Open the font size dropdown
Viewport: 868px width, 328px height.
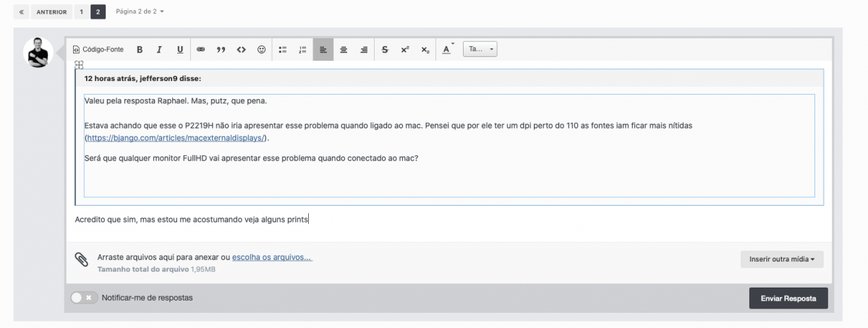pyautogui.click(x=480, y=50)
